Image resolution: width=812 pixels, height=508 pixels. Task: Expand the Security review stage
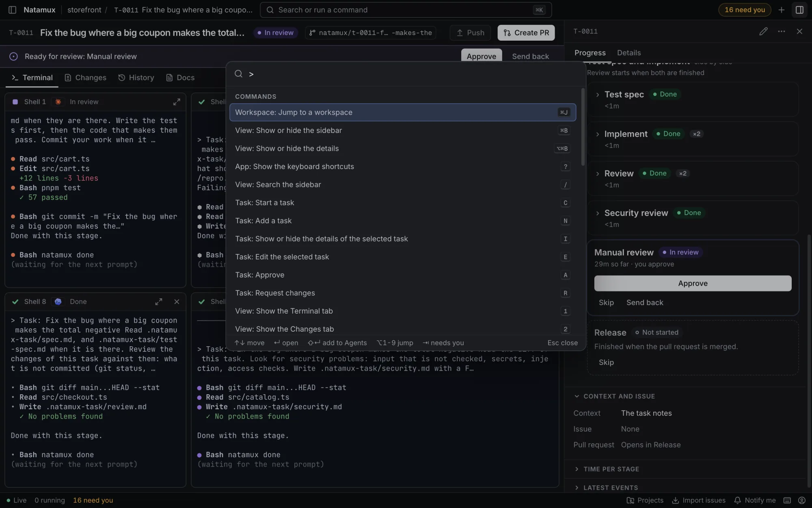[598, 213]
